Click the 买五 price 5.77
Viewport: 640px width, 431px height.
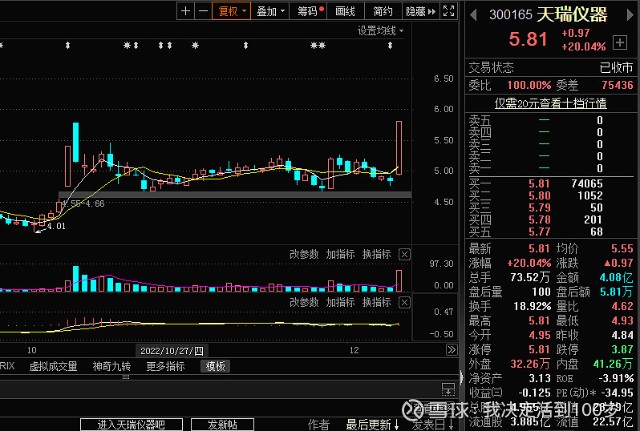[539, 232]
